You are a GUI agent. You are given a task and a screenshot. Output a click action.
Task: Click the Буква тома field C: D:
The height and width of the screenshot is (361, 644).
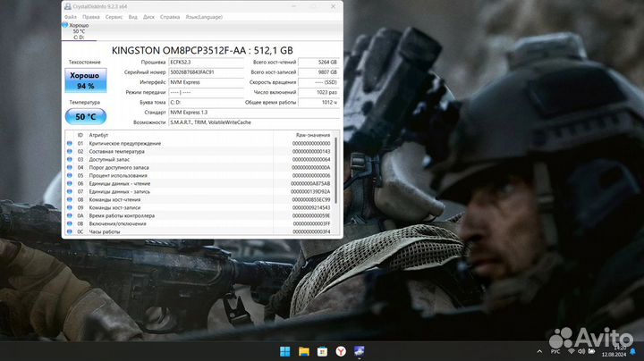(x=207, y=102)
